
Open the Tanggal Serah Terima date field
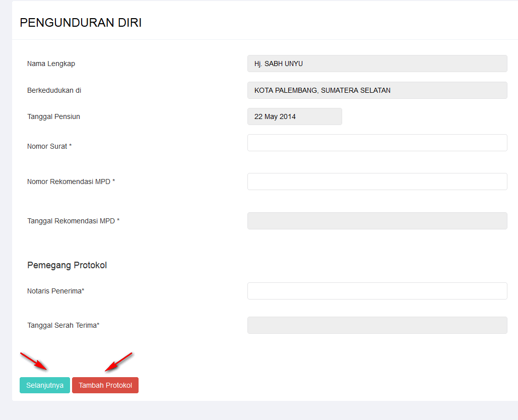377,325
